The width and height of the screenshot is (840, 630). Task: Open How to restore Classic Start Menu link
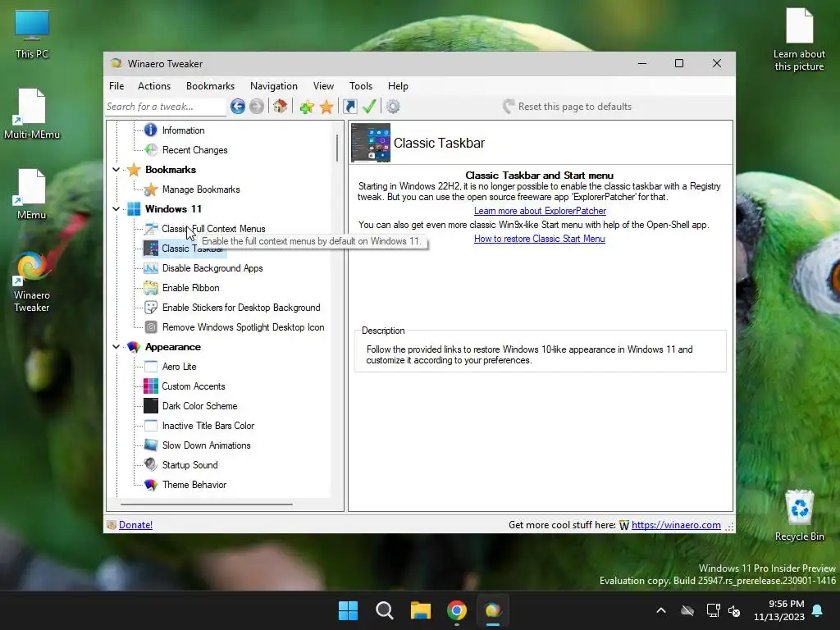coord(540,239)
